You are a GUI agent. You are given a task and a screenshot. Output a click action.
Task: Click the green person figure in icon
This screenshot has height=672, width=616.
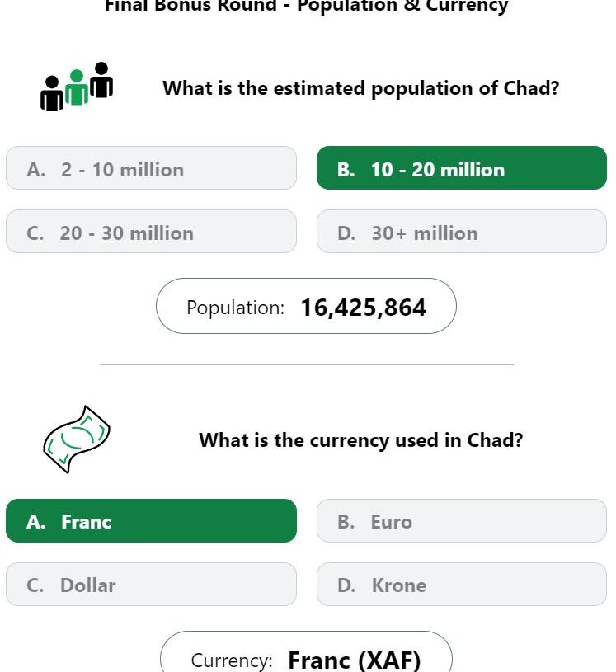[x=77, y=88]
